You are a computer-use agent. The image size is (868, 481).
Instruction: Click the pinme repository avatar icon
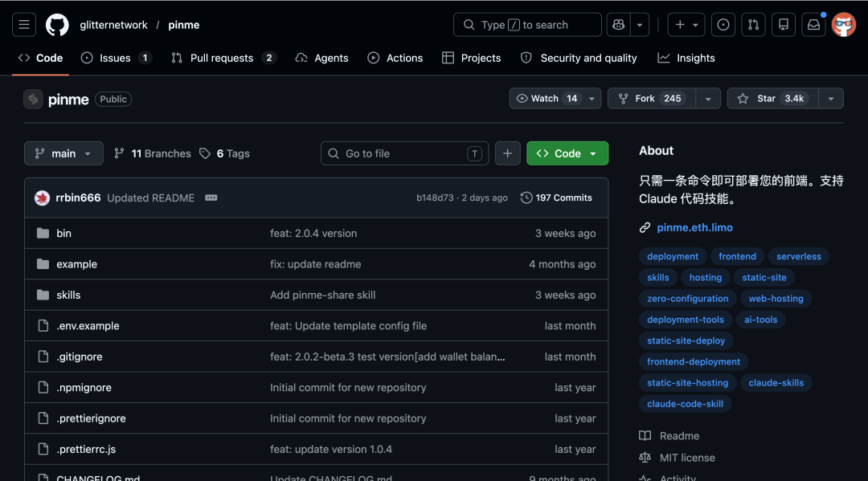pyautogui.click(x=33, y=99)
